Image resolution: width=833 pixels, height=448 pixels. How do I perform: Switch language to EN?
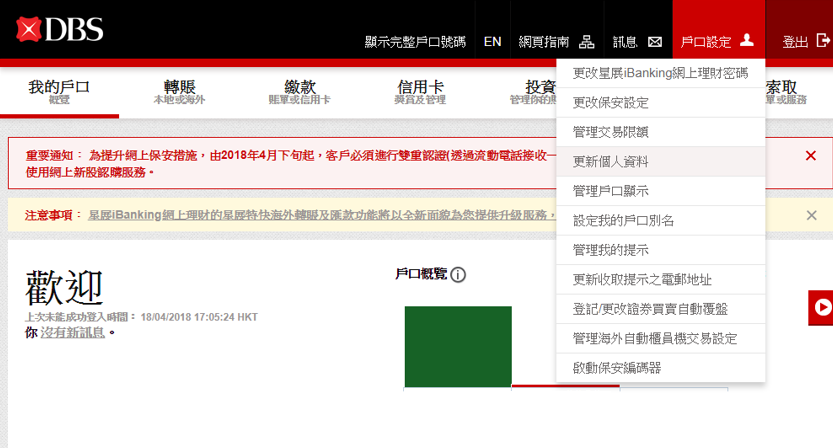point(492,42)
